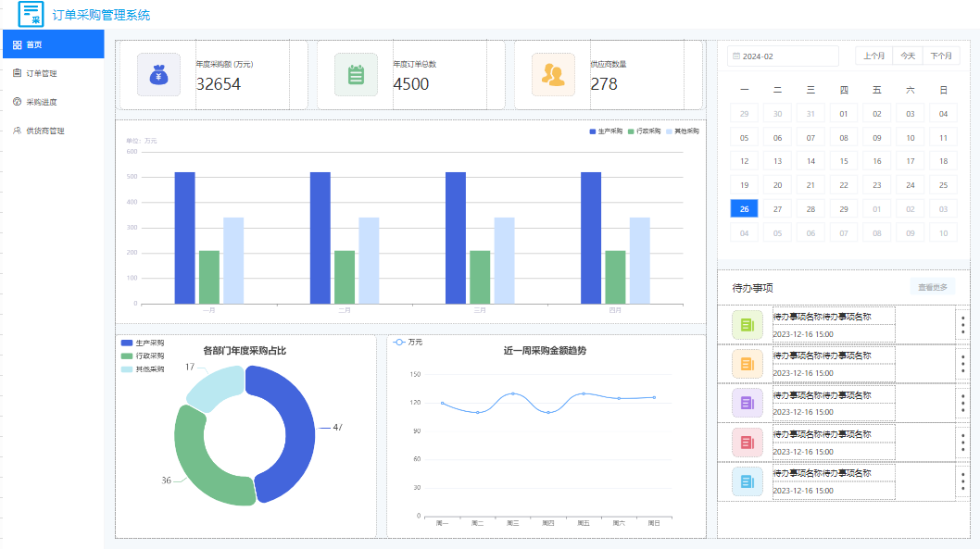
Task: Click the 上个月 button
Action: tap(873, 56)
